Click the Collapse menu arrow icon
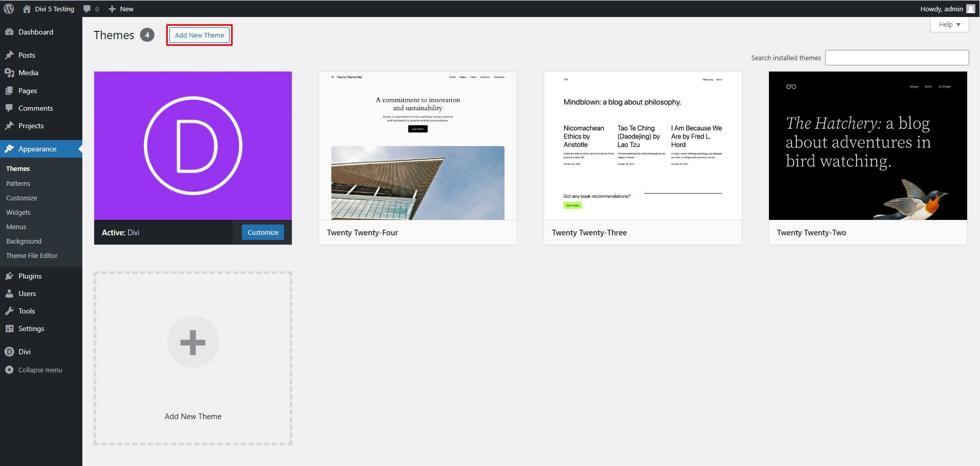Image resolution: width=980 pixels, height=466 pixels. coord(9,370)
